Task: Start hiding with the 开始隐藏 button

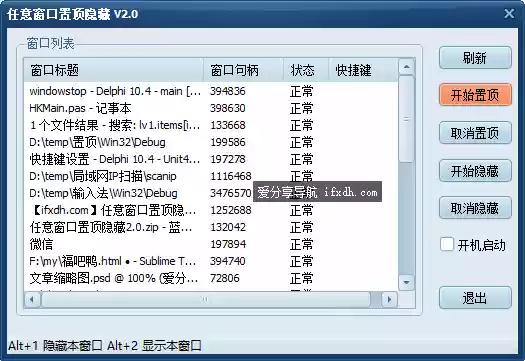Action: (475, 171)
